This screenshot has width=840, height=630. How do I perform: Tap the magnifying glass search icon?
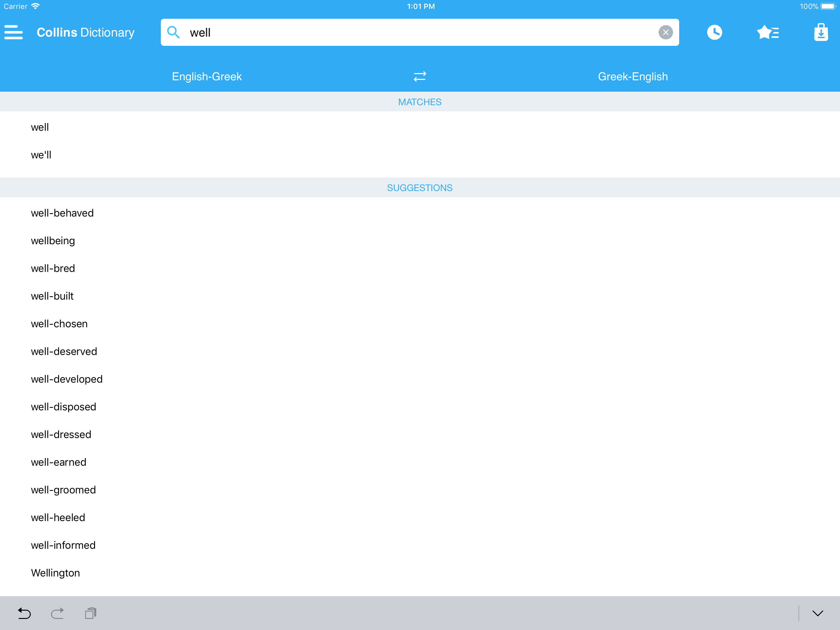coord(173,32)
